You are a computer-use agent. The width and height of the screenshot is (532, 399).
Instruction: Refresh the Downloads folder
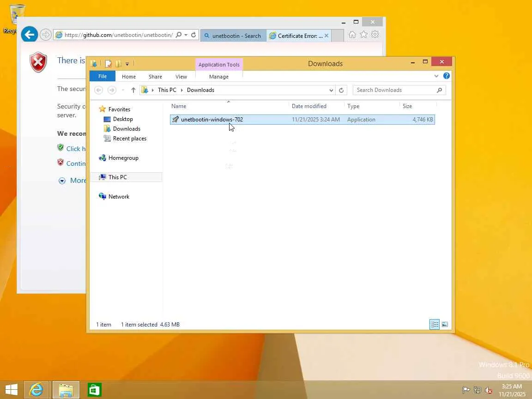point(341,90)
